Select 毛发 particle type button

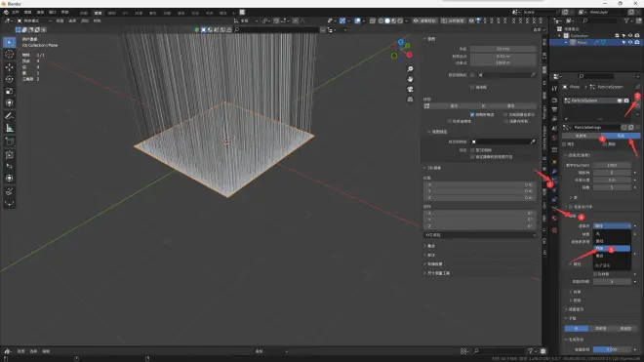pyautogui.click(x=621, y=136)
